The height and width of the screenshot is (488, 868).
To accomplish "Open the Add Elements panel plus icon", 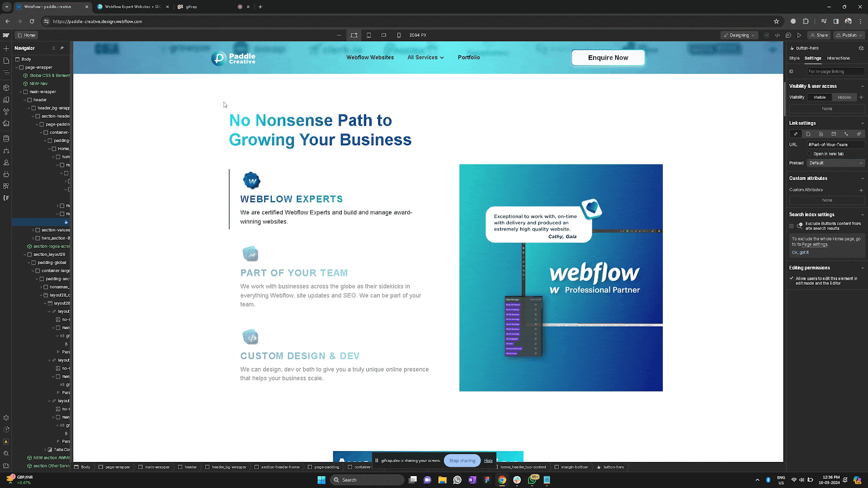I will tap(6, 48).
